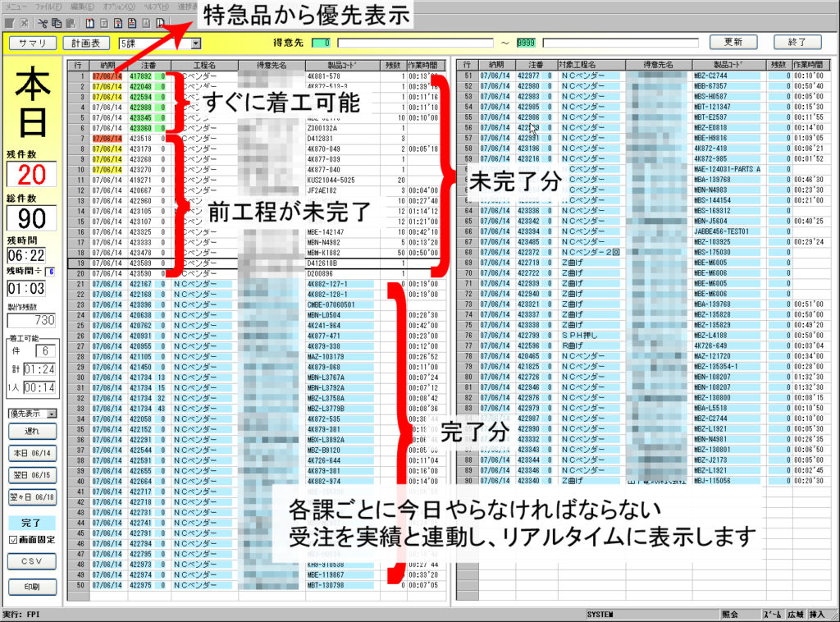Click the stop square icon in toolbar

[x=8, y=21]
